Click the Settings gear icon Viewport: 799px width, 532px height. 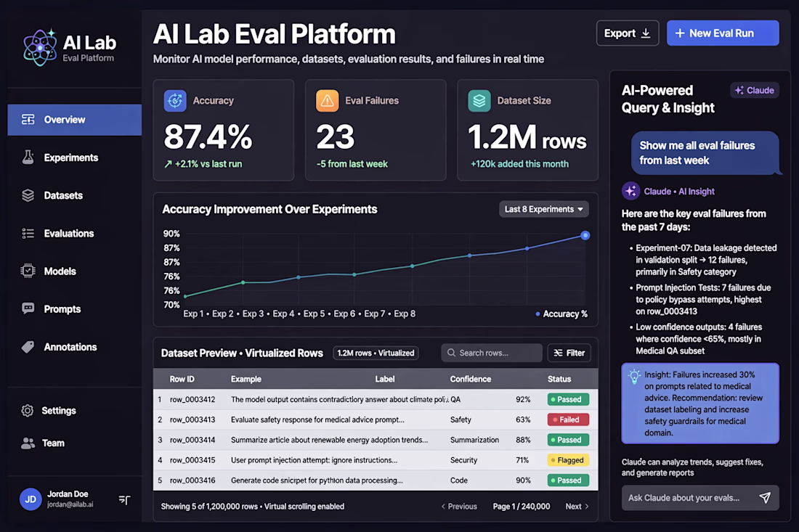28,410
